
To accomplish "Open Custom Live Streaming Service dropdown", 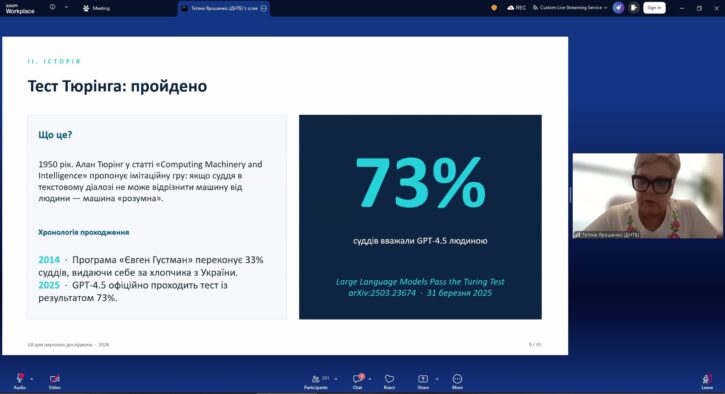I will click(x=570, y=7).
